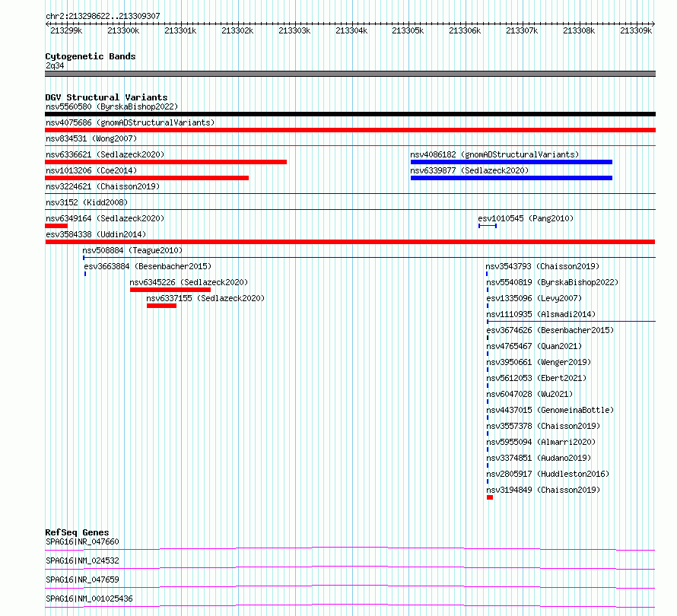Click the blue bar under nsv6339877 (Sedlazeck2020)
Screen dimensions: 677x616
pyautogui.click(x=511, y=178)
